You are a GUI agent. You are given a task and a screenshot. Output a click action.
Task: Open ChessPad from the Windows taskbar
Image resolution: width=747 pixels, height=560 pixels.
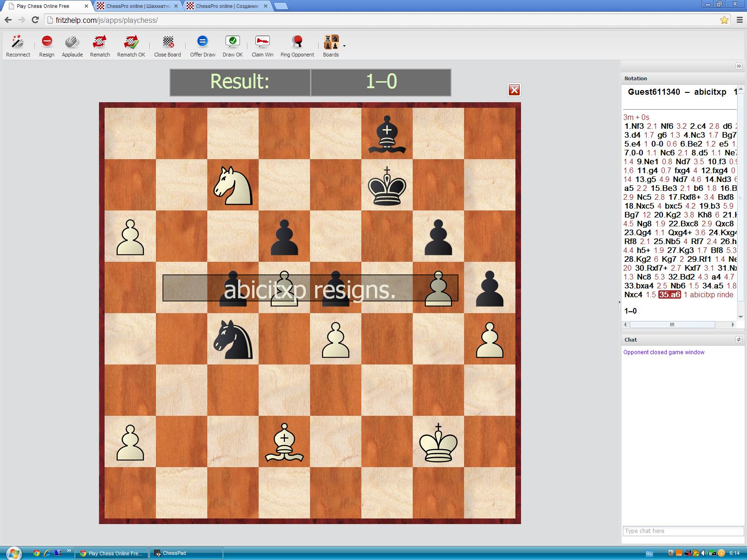(x=186, y=553)
